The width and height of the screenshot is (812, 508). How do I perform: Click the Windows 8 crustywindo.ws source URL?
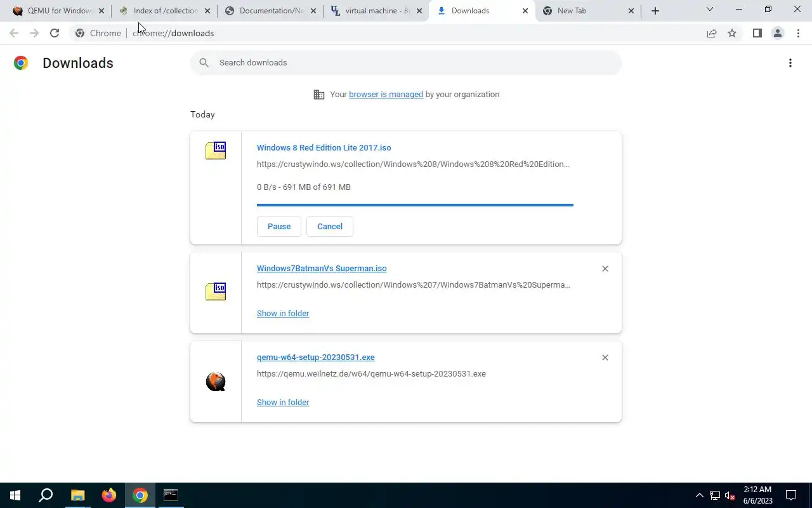[413, 164]
